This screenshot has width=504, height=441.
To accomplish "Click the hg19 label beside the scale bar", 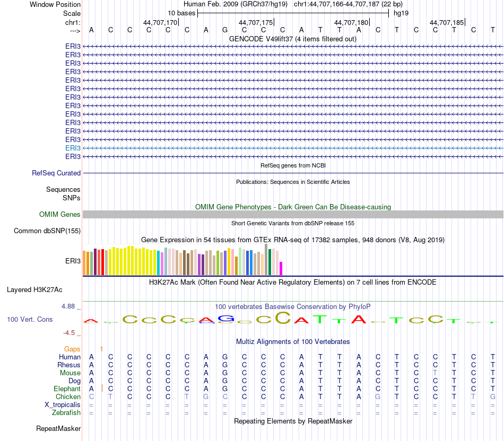I will tap(401, 13).
